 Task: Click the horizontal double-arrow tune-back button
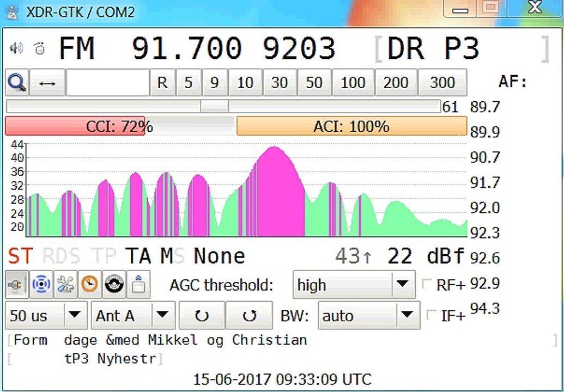(47, 83)
